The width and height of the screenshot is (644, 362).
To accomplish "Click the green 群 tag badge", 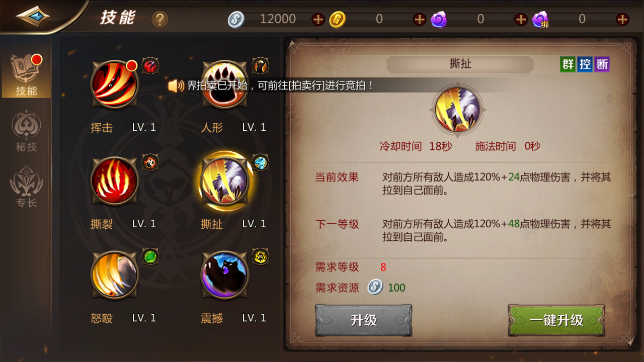I will 568,64.
